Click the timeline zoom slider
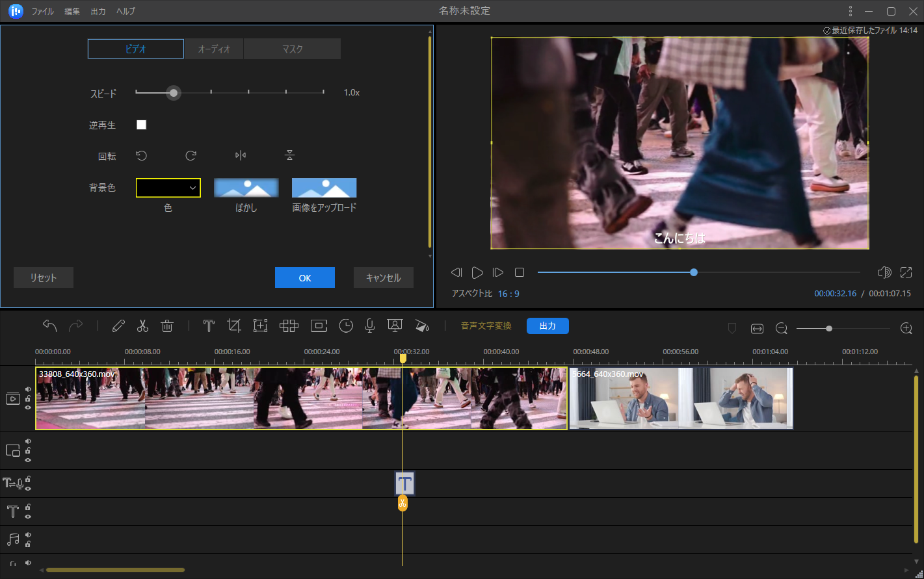The width and height of the screenshot is (924, 579). point(843,328)
